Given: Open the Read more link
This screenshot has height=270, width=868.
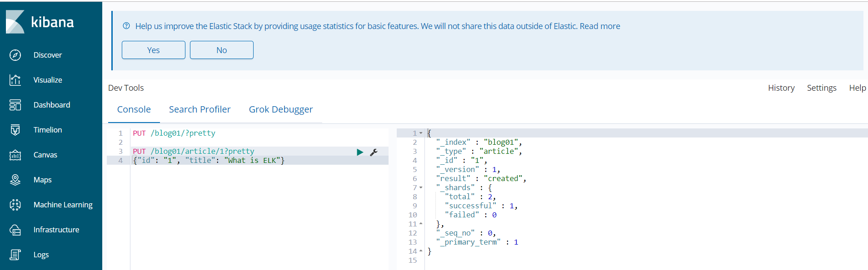Looking at the screenshot, I should coord(599,26).
